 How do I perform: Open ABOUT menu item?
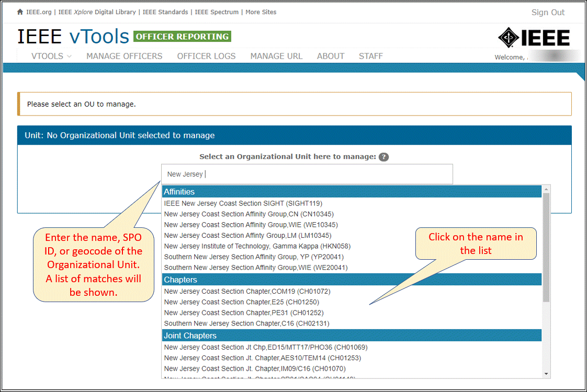331,56
